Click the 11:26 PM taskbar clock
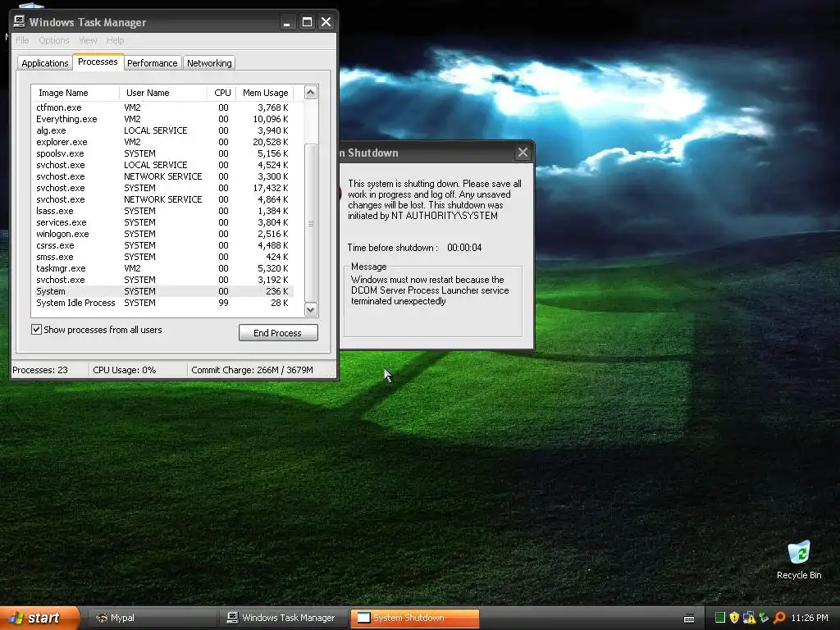 [810, 618]
